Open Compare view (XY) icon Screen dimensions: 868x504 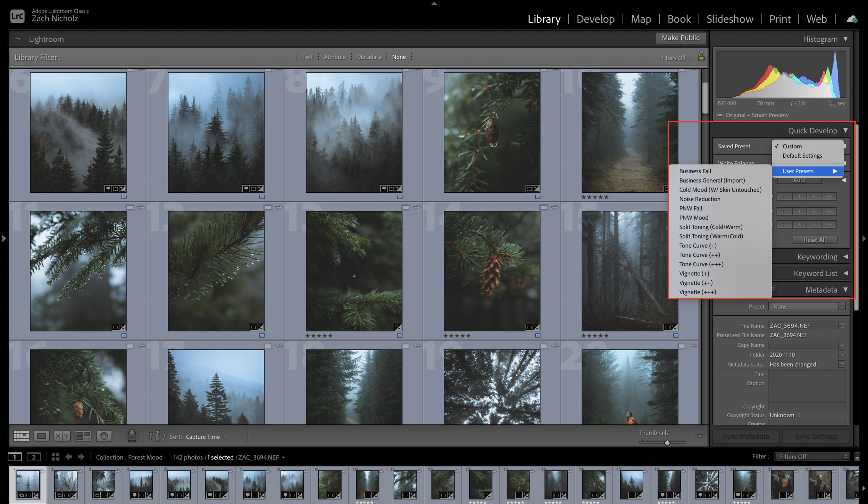[x=62, y=436]
